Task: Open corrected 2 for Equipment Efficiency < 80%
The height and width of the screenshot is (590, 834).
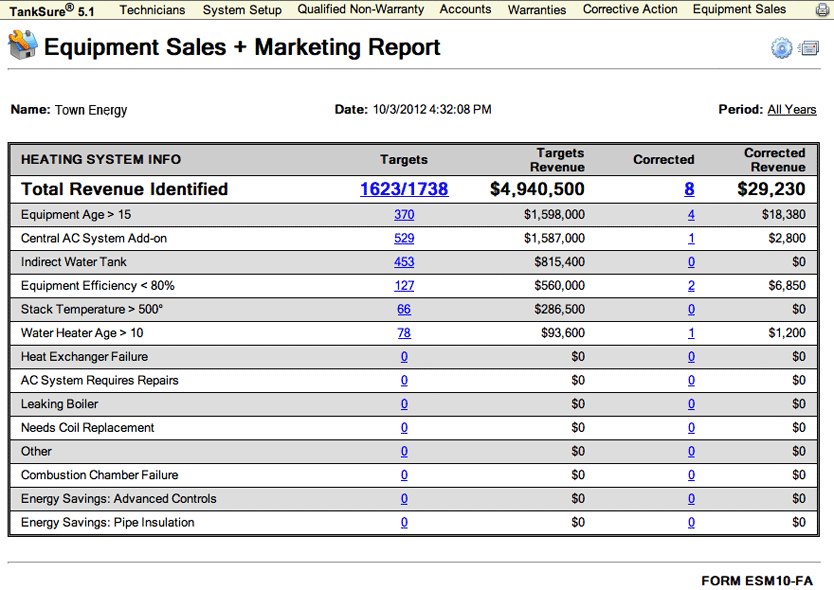Action: pos(691,286)
